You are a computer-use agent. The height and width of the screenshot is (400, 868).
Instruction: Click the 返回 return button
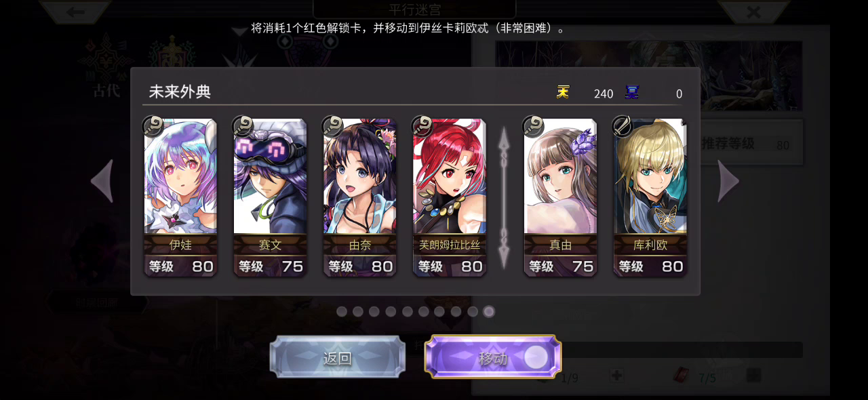(x=338, y=357)
